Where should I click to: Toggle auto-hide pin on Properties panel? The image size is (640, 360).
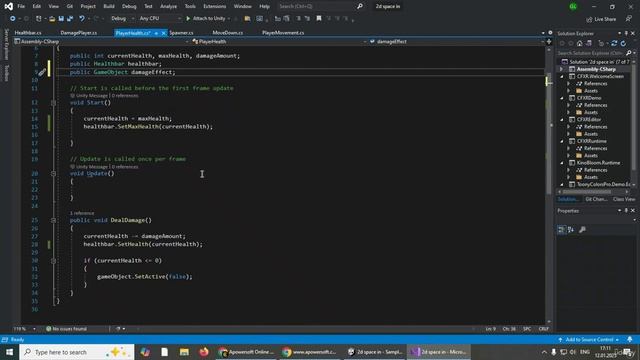point(626,211)
